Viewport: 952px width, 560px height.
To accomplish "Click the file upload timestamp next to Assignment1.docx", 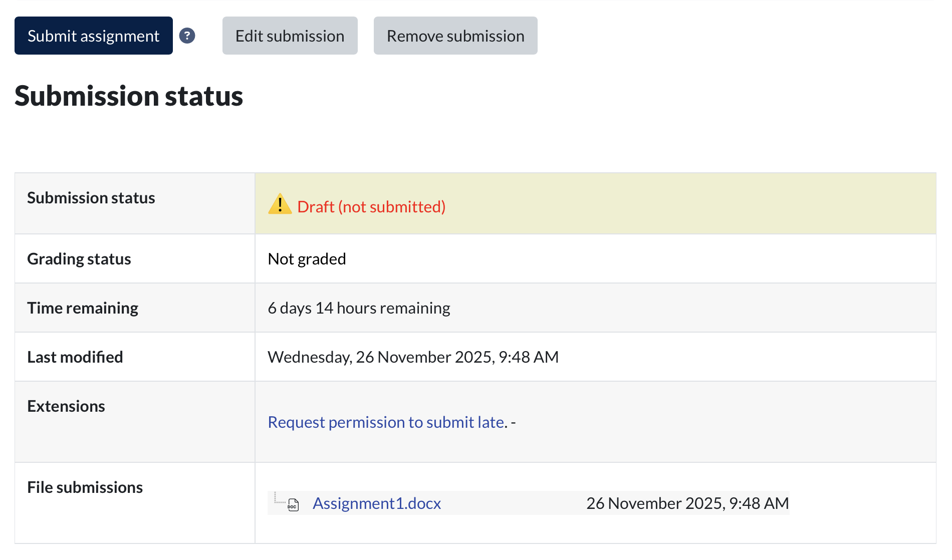I will click(687, 503).
